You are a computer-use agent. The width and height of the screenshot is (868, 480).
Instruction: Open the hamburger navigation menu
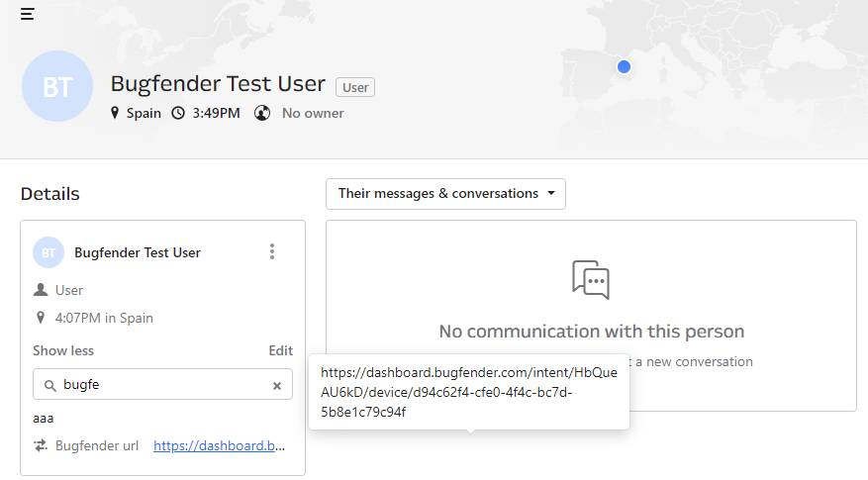pyautogui.click(x=28, y=14)
